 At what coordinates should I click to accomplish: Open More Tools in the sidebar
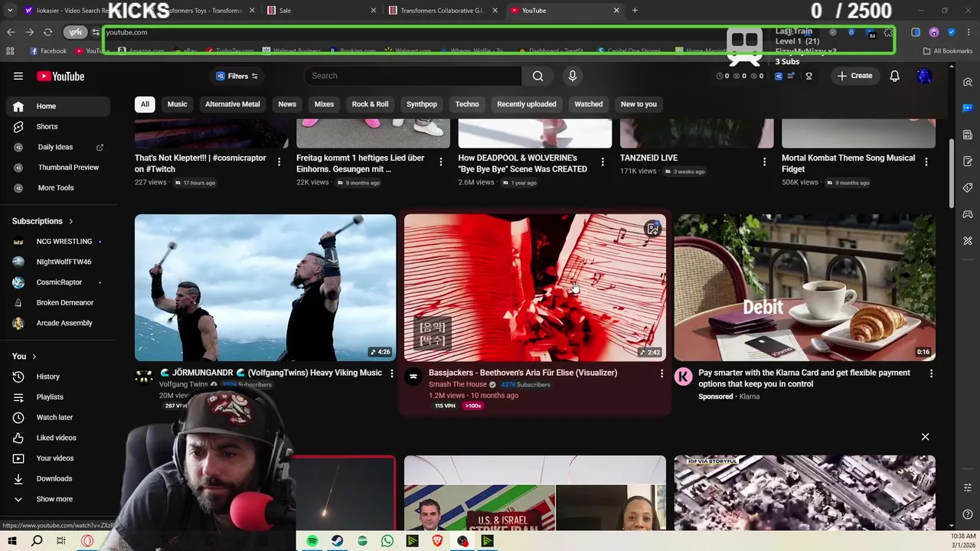coord(58,187)
